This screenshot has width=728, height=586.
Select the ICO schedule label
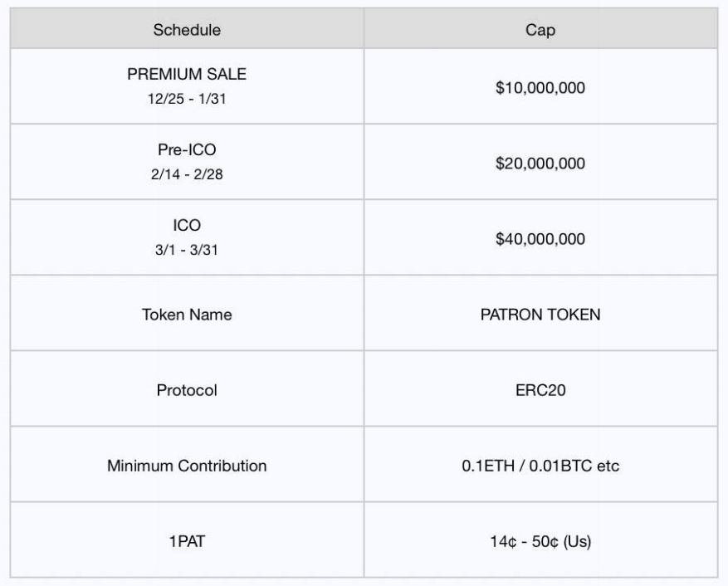point(187,225)
